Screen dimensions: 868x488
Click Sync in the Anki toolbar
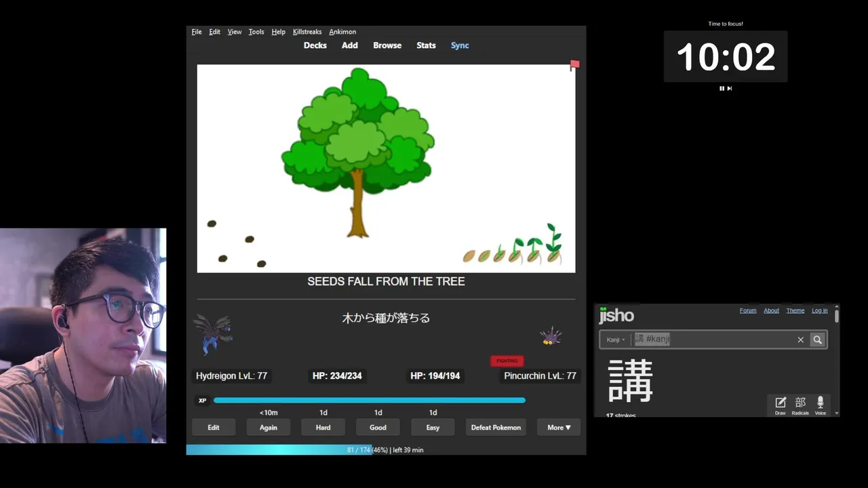click(460, 45)
